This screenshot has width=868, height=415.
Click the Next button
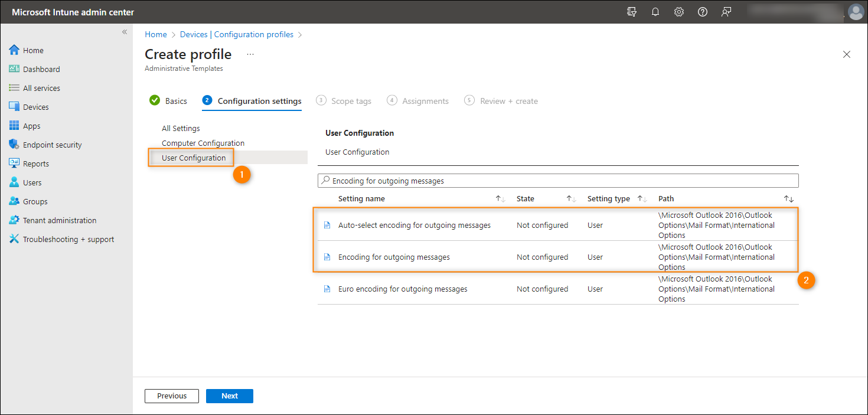230,396
